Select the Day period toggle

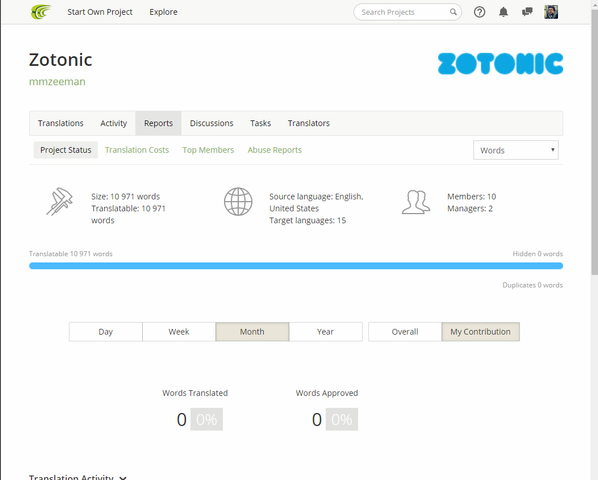click(106, 332)
